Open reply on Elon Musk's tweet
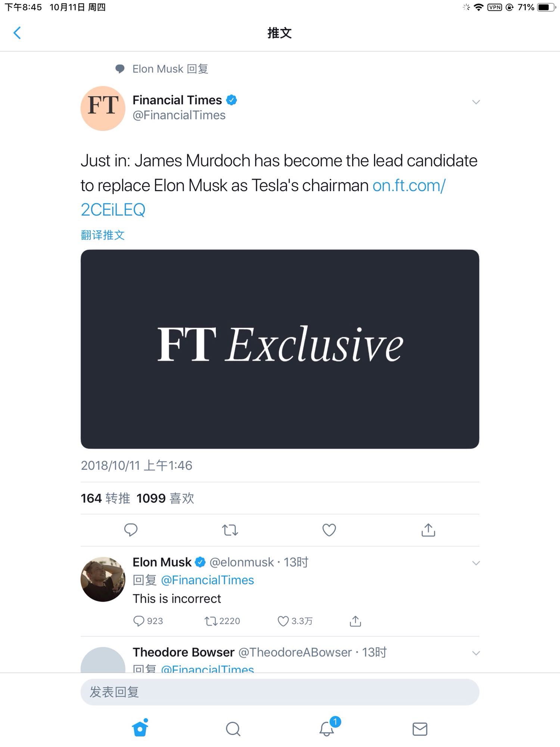Viewport: 560px width, 747px height. [x=139, y=621]
